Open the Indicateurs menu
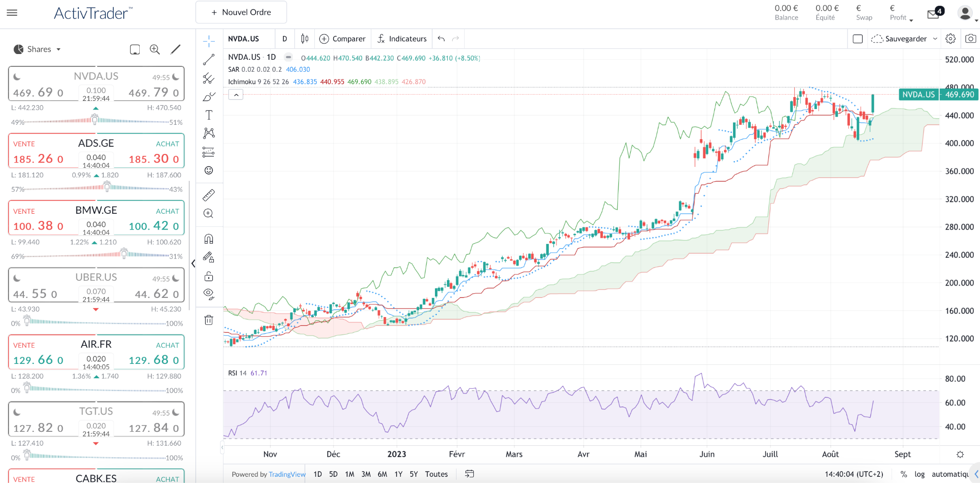This screenshot has height=483, width=980. click(402, 39)
